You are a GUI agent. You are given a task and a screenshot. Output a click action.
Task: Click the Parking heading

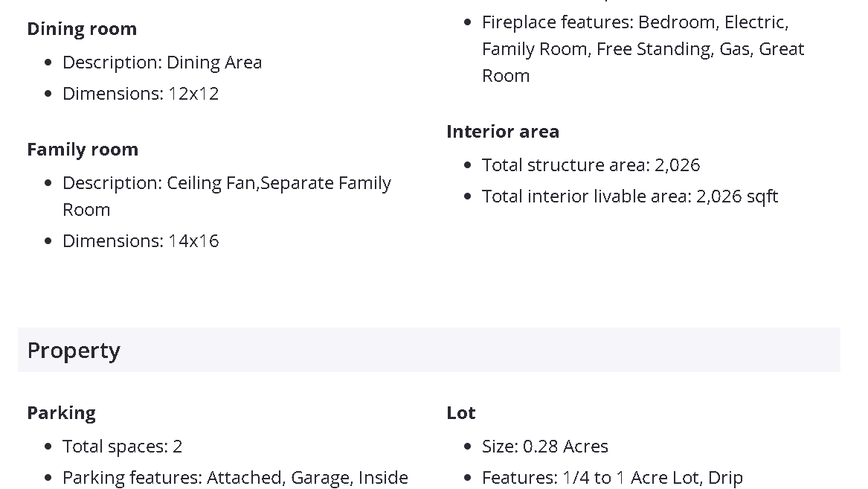[62, 413]
